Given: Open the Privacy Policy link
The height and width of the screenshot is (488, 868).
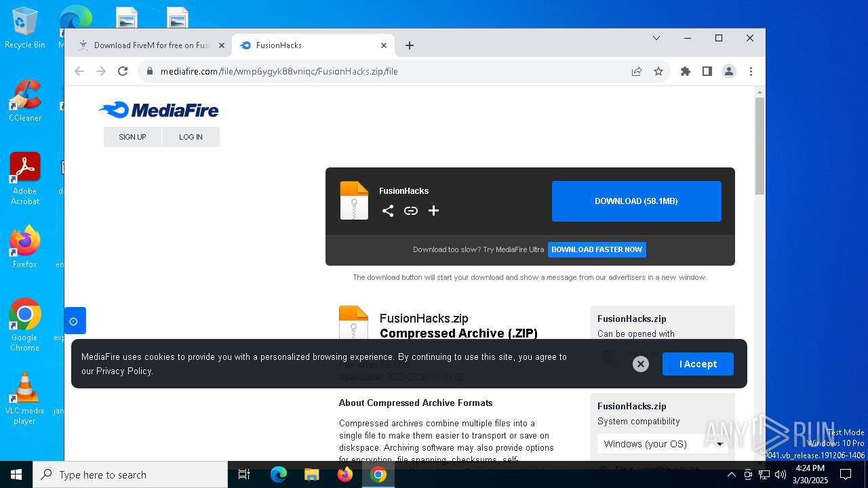Looking at the screenshot, I should point(124,371).
